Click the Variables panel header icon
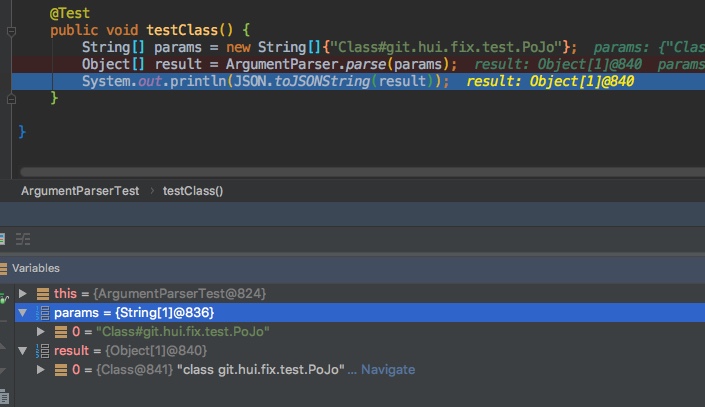This screenshot has height=407, width=705. click(x=3, y=268)
